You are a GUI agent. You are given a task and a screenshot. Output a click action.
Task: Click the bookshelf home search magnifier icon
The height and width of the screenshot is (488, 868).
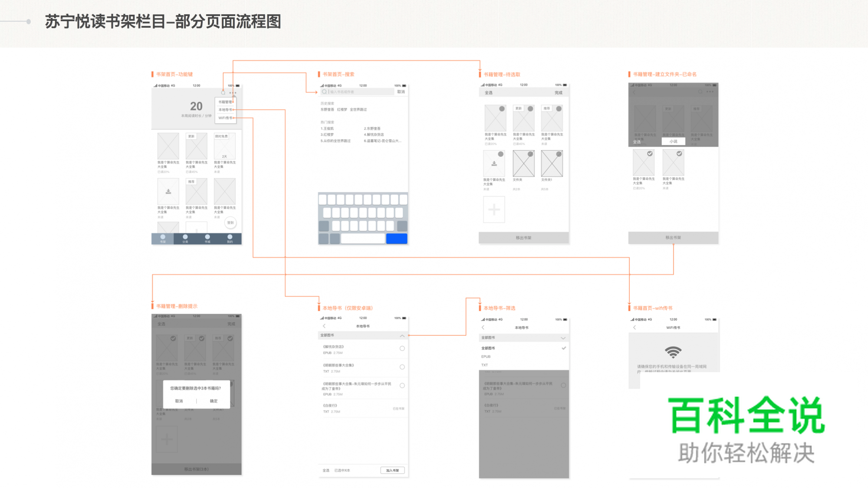pos(223,92)
